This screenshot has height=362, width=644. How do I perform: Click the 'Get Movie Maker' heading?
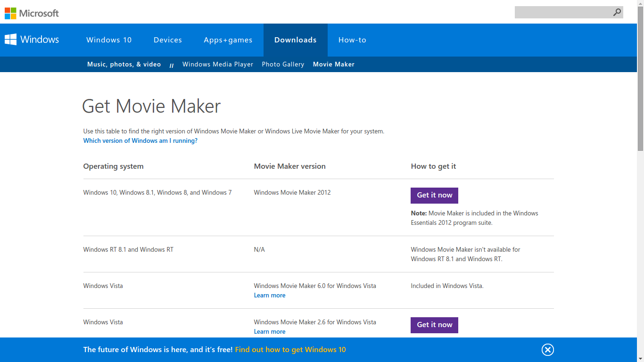[151, 107]
